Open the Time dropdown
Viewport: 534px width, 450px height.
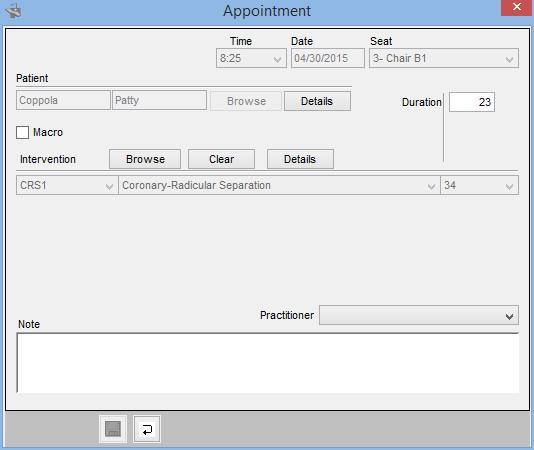(251, 58)
